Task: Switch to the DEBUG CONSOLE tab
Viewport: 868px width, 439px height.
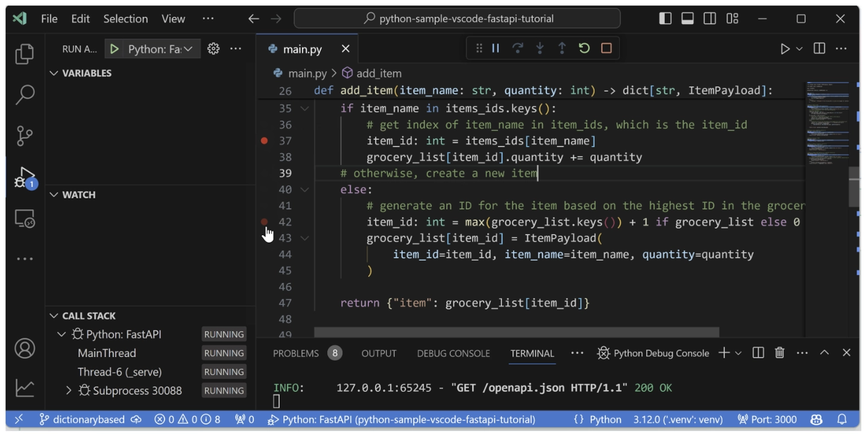Action: coord(453,353)
